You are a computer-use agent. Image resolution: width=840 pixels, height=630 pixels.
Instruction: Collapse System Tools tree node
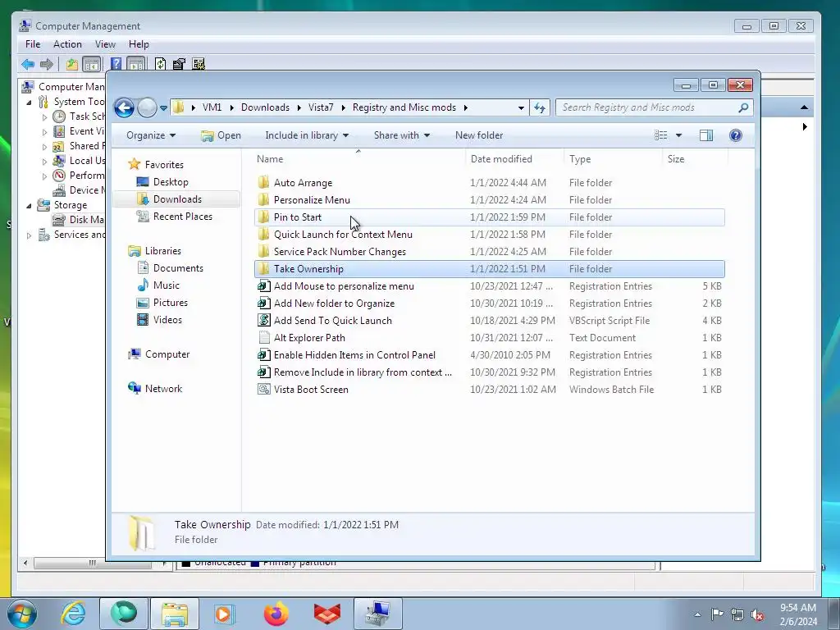pyautogui.click(x=30, y=102)
